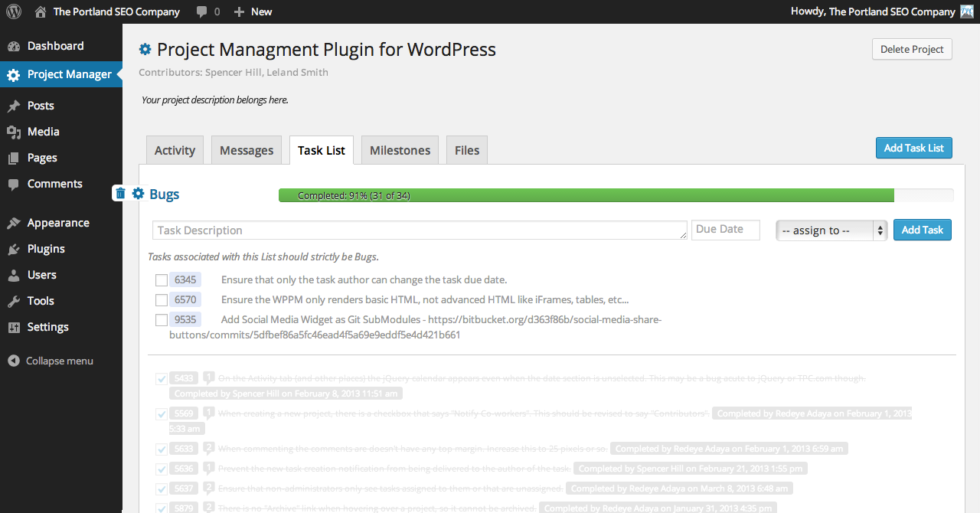Check the box for task 6345
Image resolution: width=980 pixels, height=513 pixels.
[162, 280]
